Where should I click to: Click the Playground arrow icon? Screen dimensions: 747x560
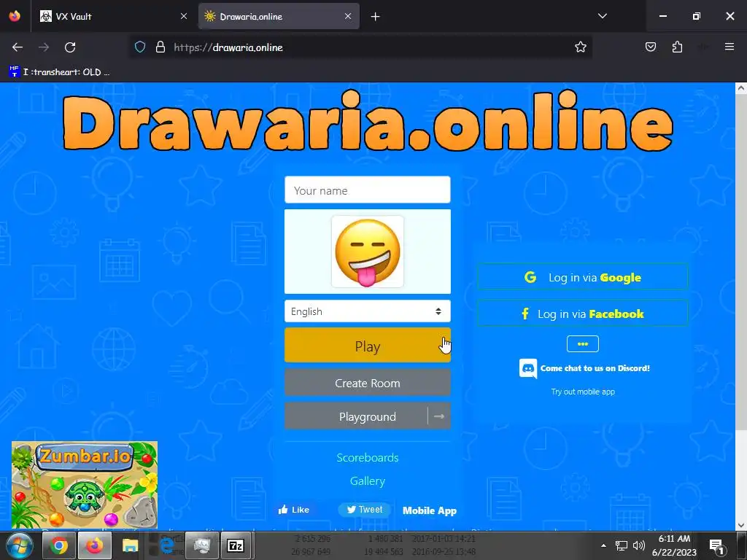(x=439, y=416)
